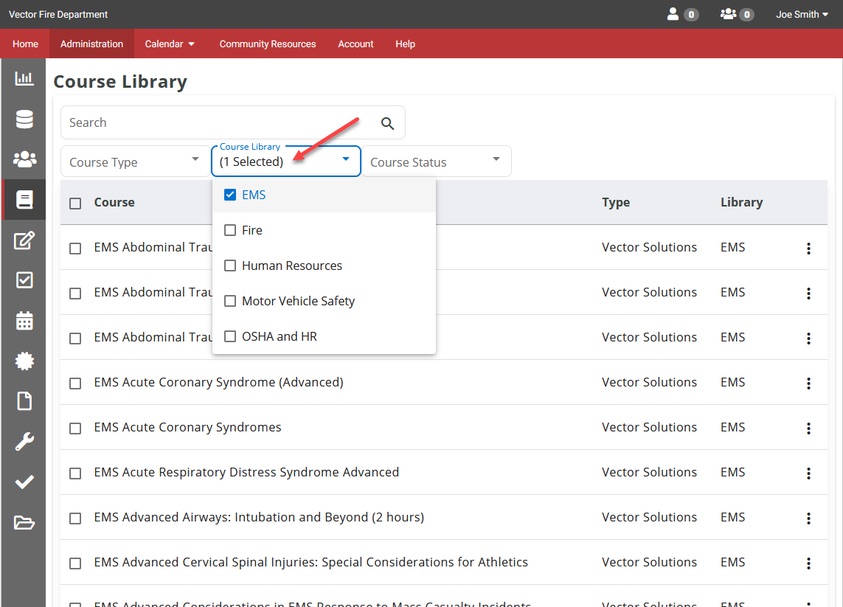Open the Course Type dropdown
The image size is (843, 607).
135,161
